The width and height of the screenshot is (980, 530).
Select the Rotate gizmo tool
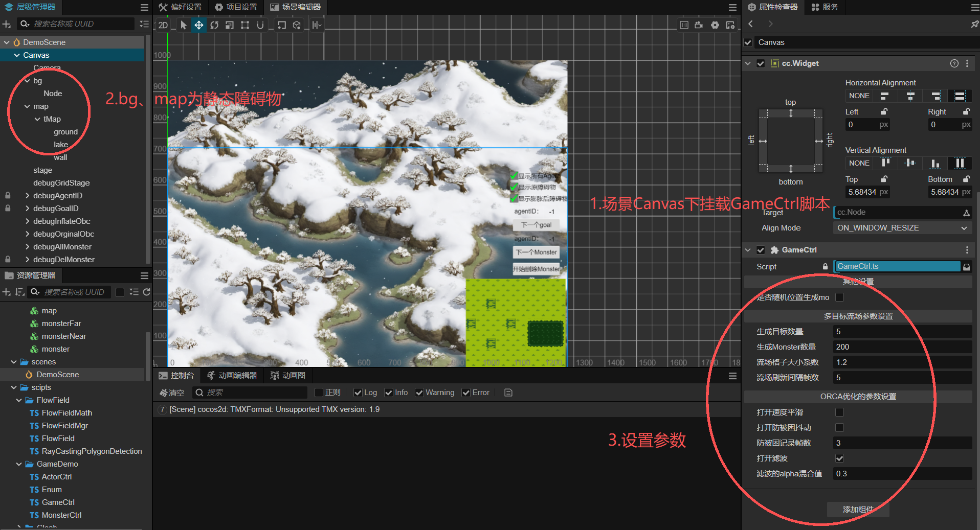214,25
